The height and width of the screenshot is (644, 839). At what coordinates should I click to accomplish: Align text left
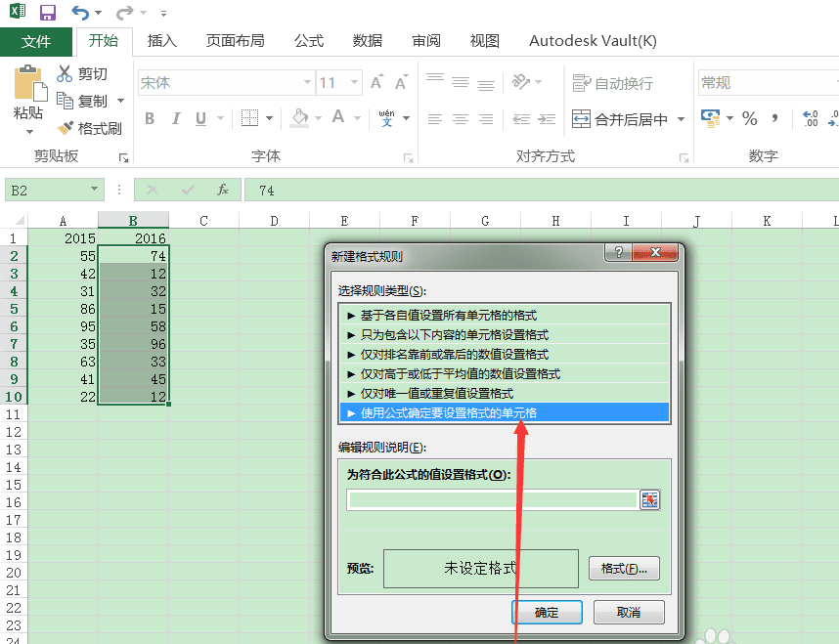tap(435, 118)
